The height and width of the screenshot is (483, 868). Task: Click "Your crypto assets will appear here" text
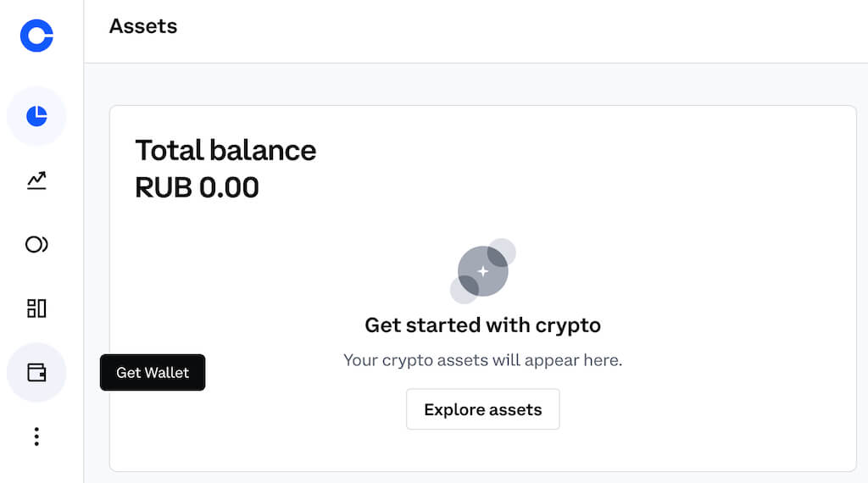pyautogui.click(x=482, y=360)
